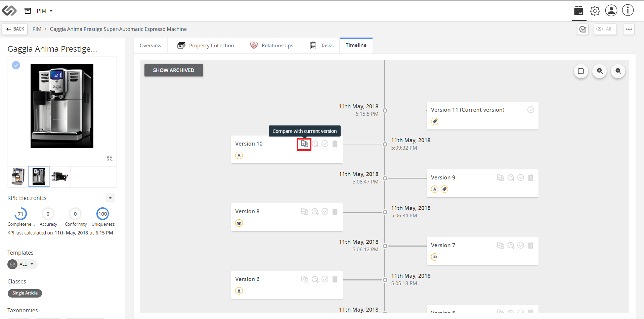This screenshot has height=319, width=644.
Task: Go back with the BACK button
Action: tap(15, 29)
